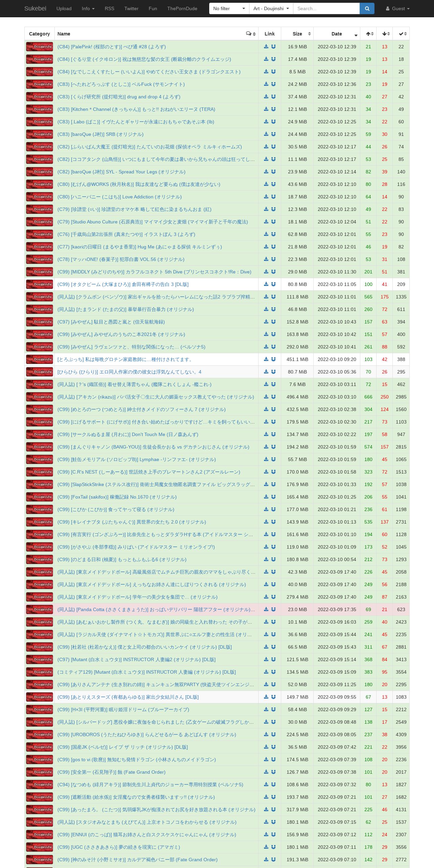Image resolution: width=434 pixels, height=868 pixels.
Task: Download torrent file for the 111.8 MiB row
Action: click(266, 297)
